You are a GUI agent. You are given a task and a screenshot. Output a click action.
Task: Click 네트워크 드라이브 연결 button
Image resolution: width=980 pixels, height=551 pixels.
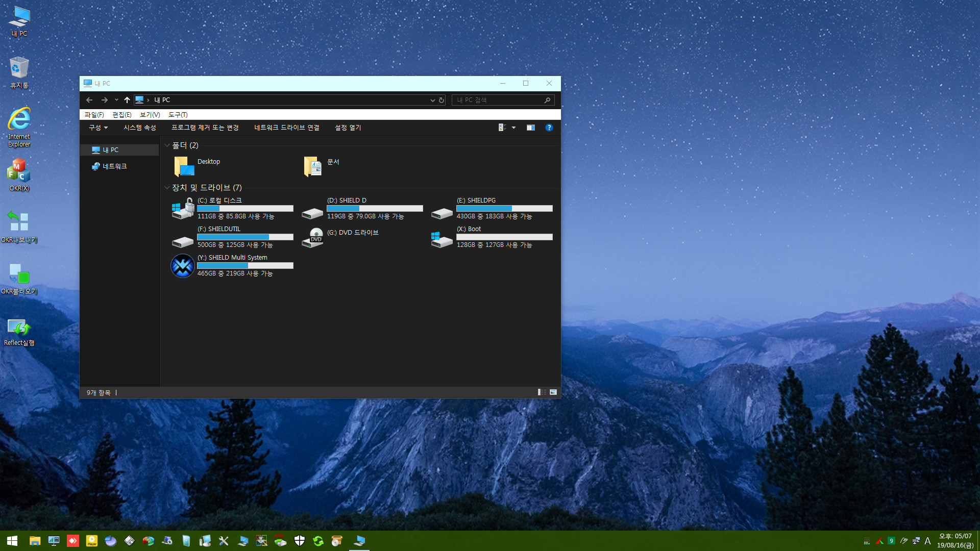(287, 128)
